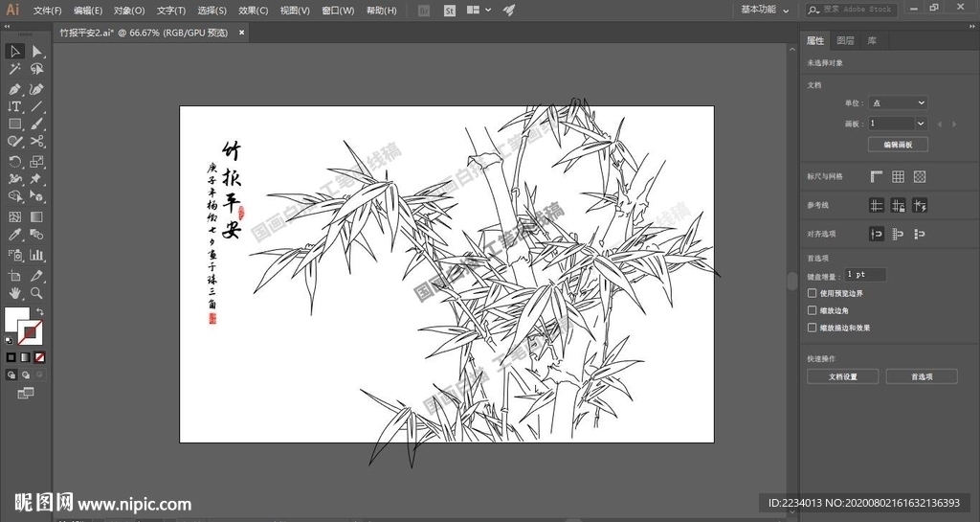Click the white Fill color swatch

click(x=16, y=319)
